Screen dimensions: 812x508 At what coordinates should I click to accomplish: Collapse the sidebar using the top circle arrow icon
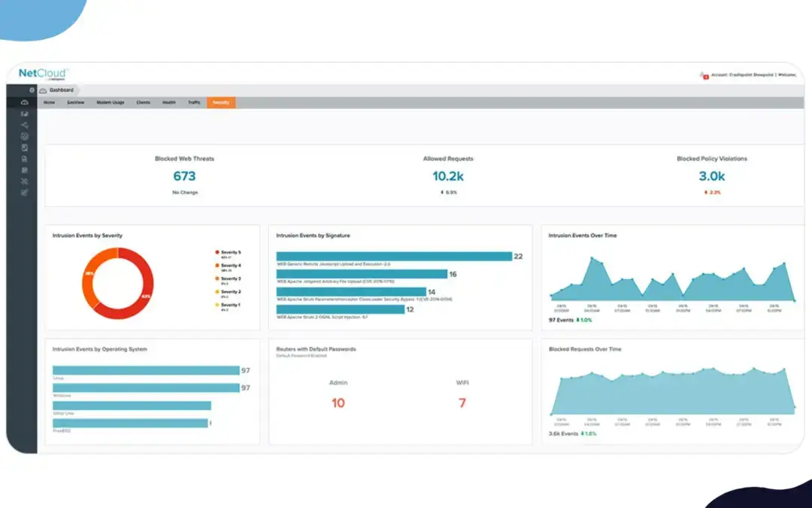pyautogui.click(x=32, y=90)
